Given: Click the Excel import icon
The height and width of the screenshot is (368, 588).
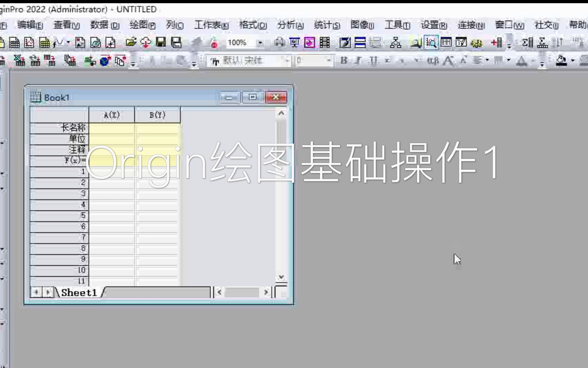Looking at the screenshot, I should point(19,61).
